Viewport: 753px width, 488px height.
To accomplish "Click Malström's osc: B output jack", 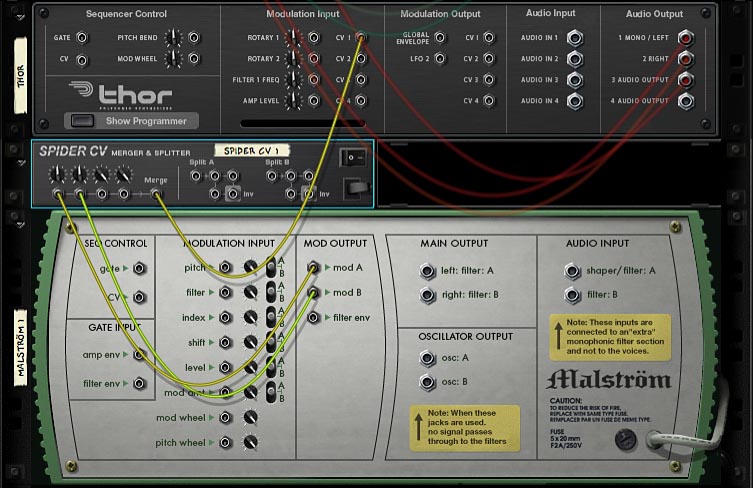I will 428,382.
